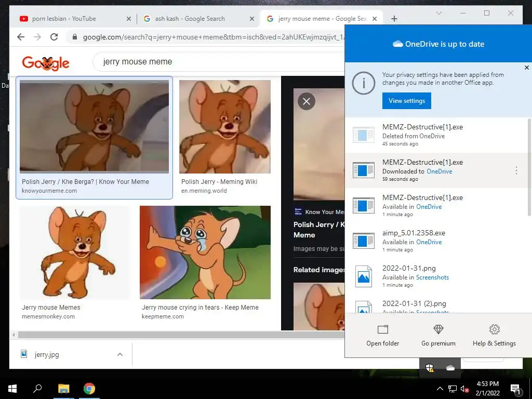
Task: Click Screenshots link under 2022-01-31.png
Action: tap(432, 277)
